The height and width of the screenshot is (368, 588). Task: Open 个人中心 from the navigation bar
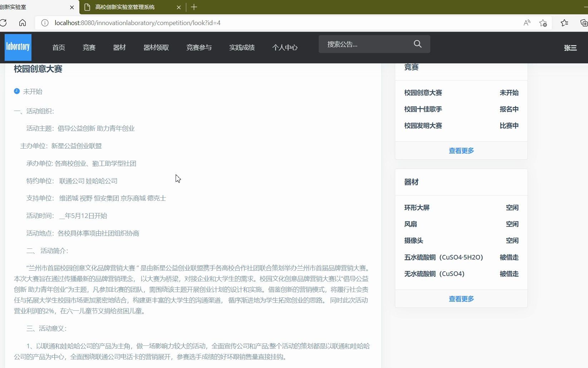coord(285,47)
